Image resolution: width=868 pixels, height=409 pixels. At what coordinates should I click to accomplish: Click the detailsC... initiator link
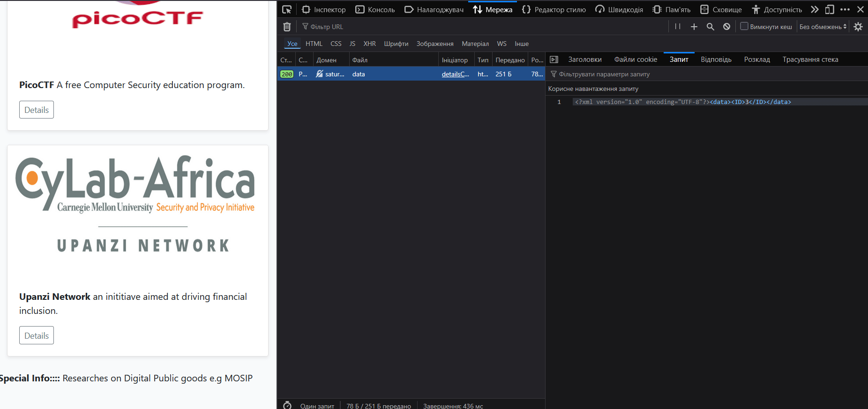tap(455, 74)
